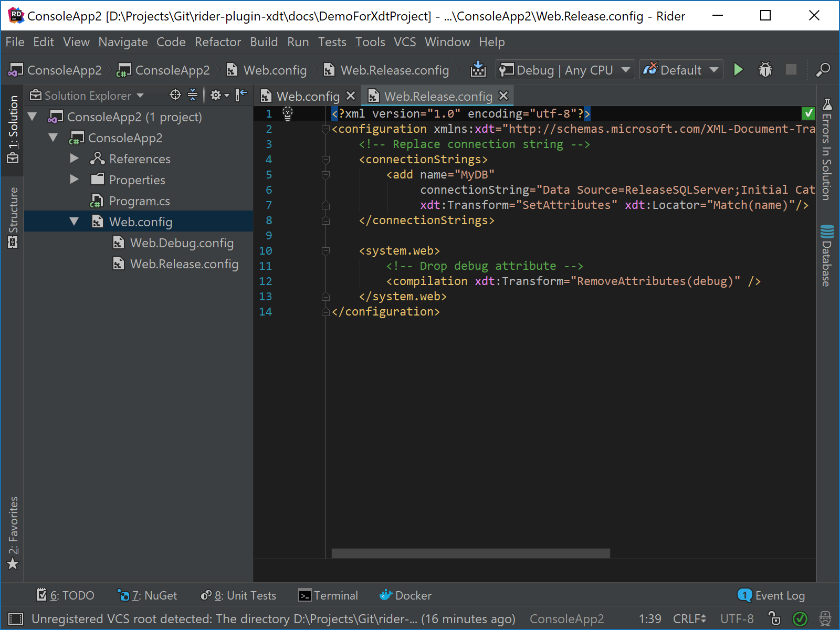Viewport: 840px width, 630px height.
Task: Click the Build Solution toolbar icon
Action: tap(478, 69)
